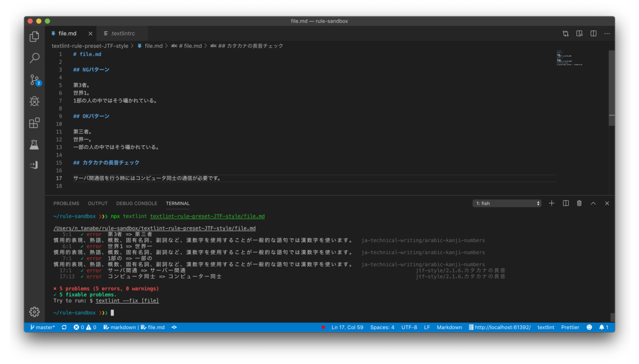The image size is (639, 364).
Task: Toggle the Prettier status bar item
Action: click(x=570, y=327)
